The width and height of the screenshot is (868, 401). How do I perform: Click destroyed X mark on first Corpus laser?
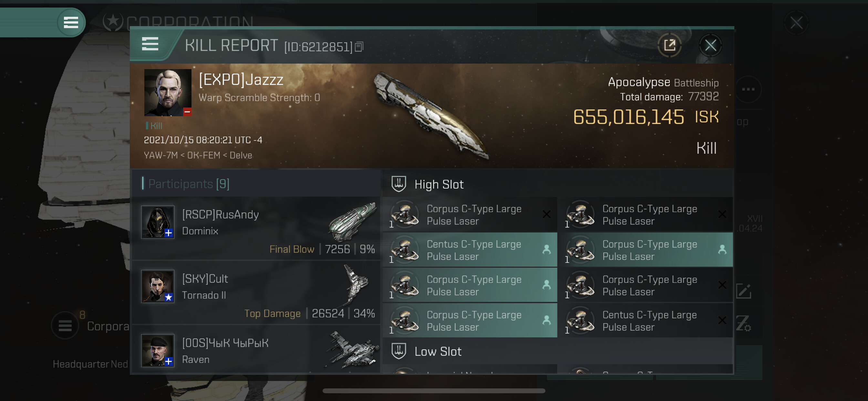(546, 214)
